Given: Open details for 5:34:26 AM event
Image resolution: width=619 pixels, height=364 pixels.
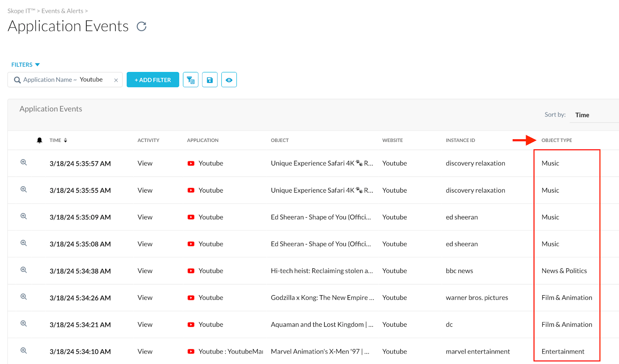Looking at the screenshot, I should [24, 297].
